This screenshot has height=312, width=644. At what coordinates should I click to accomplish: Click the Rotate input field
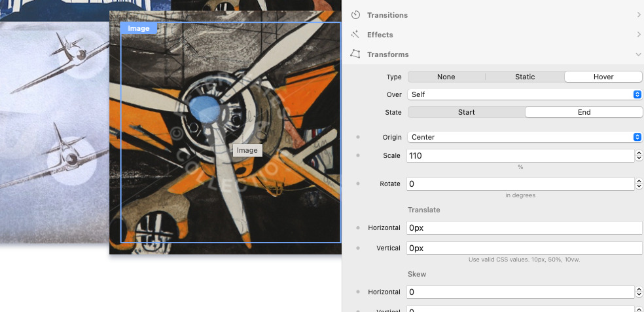(x=520, y=184)
